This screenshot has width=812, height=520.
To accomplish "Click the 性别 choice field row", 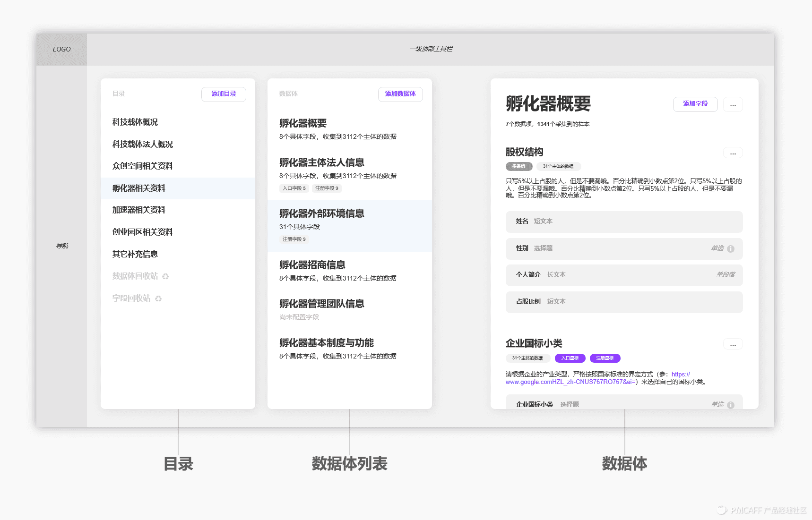I will pyautogui.click(x=624, y=248).
